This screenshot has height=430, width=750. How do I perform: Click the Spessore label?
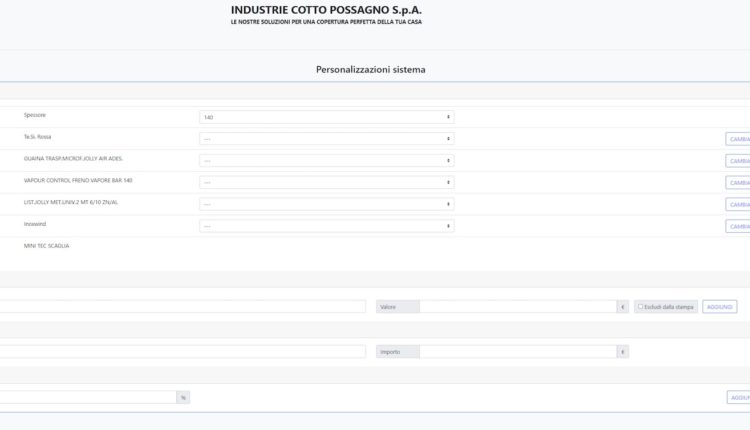pos(35,115)
